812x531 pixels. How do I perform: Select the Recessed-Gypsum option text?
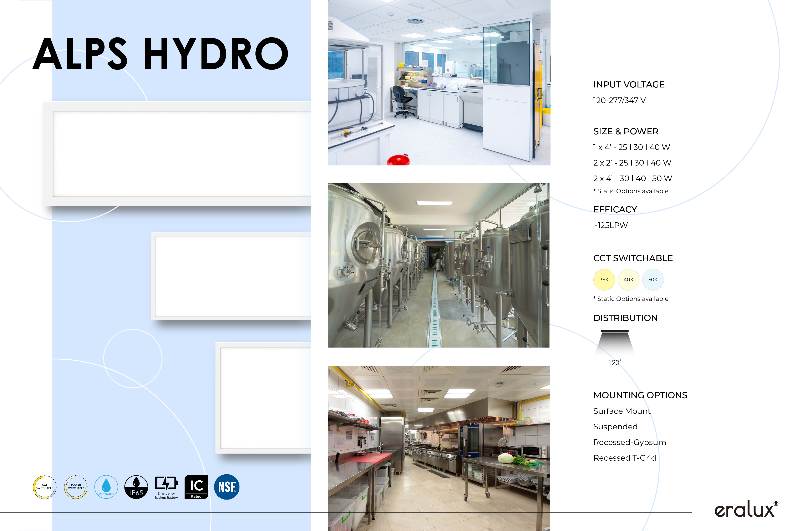tap(630, 443)
